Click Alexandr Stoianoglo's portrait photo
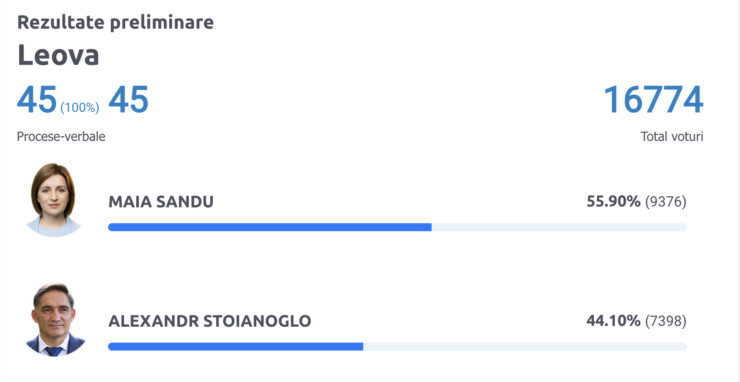 click(x=54, y=320)
